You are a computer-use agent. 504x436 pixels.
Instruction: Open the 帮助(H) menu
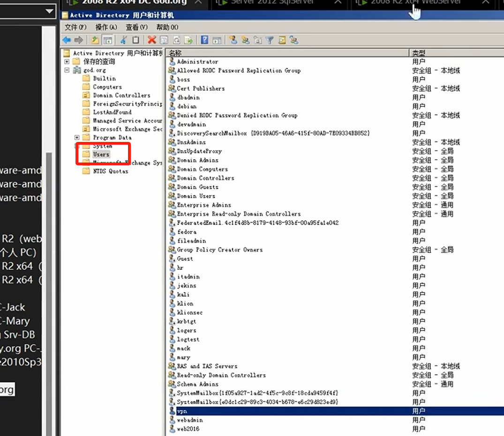tap(167, 27)
